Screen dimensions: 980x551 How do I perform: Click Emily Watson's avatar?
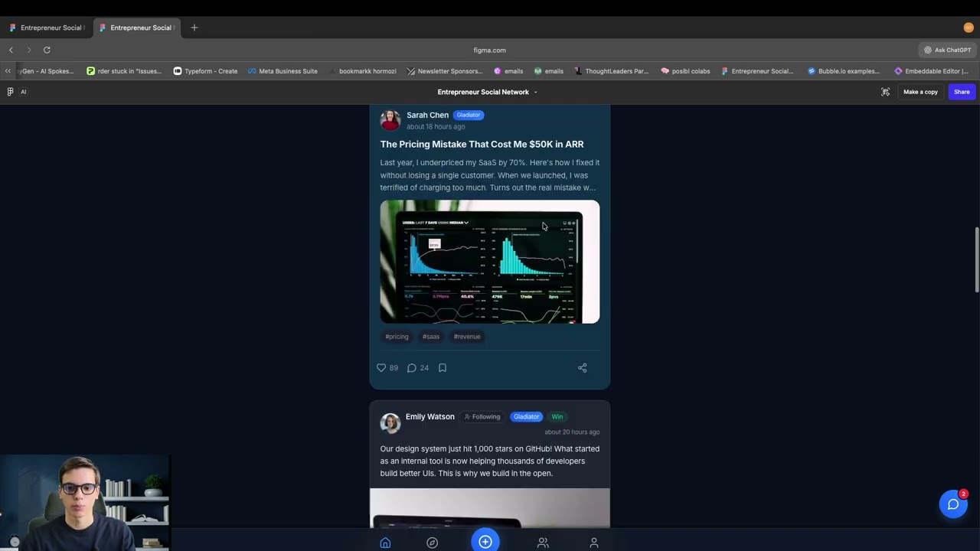[x=390, y=422]
